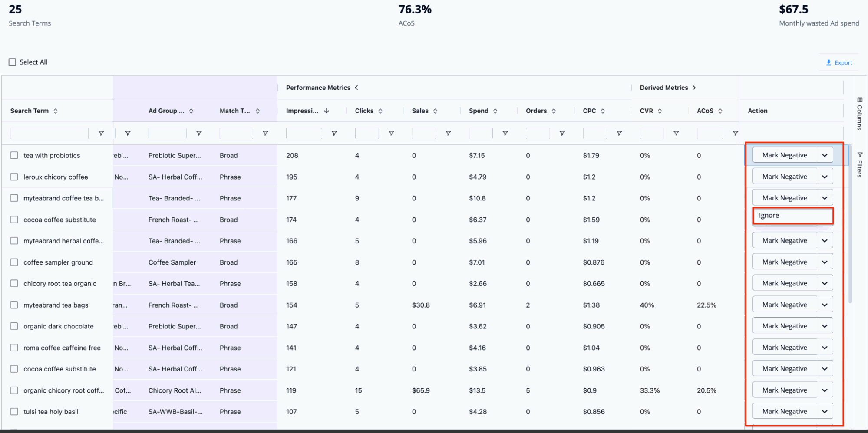Select the leroux chicory coffee row
868x433 pixels.
pos(14,177)
